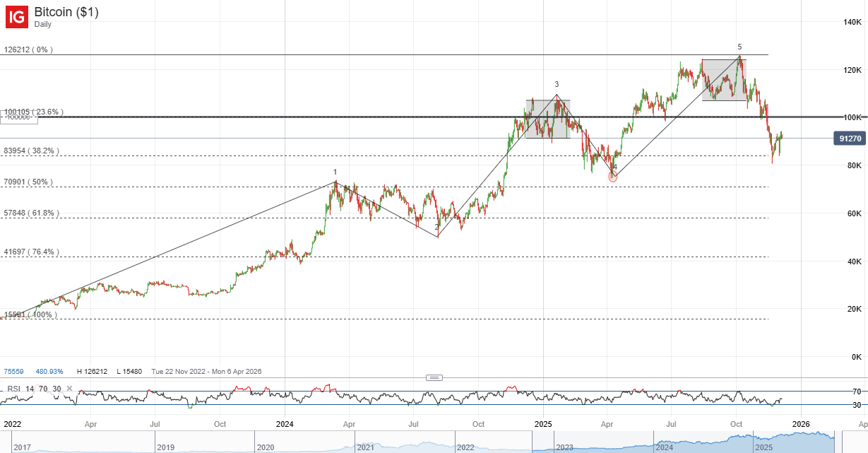868x453 pixels.
Task: Click the blue price value 75559
Action: pyautogui.click(x=14, y=370)
